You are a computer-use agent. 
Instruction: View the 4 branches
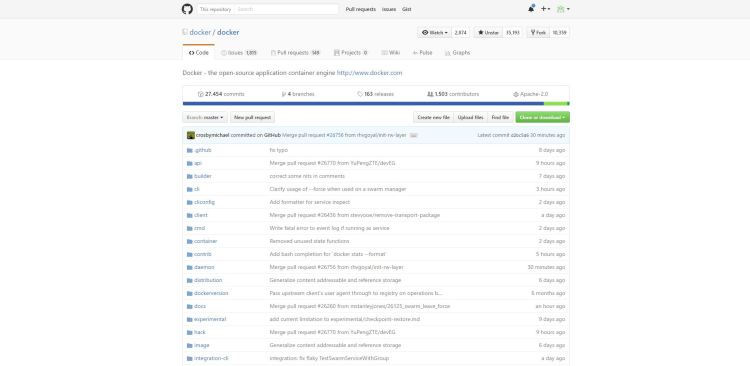(298, 94)
